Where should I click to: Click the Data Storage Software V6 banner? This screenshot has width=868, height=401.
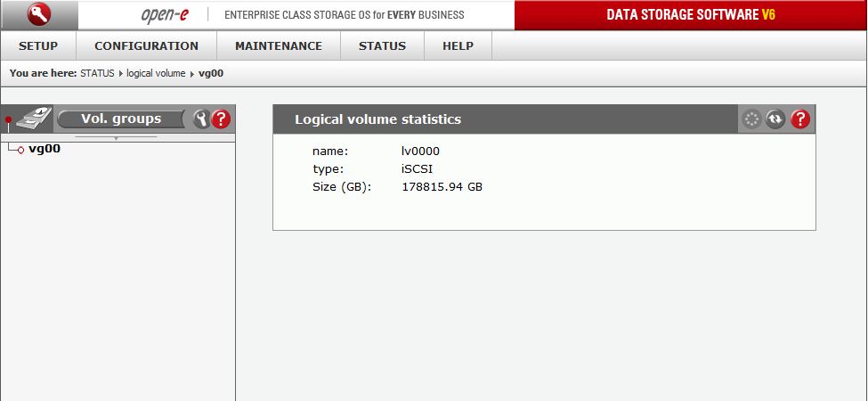[690, 15]
